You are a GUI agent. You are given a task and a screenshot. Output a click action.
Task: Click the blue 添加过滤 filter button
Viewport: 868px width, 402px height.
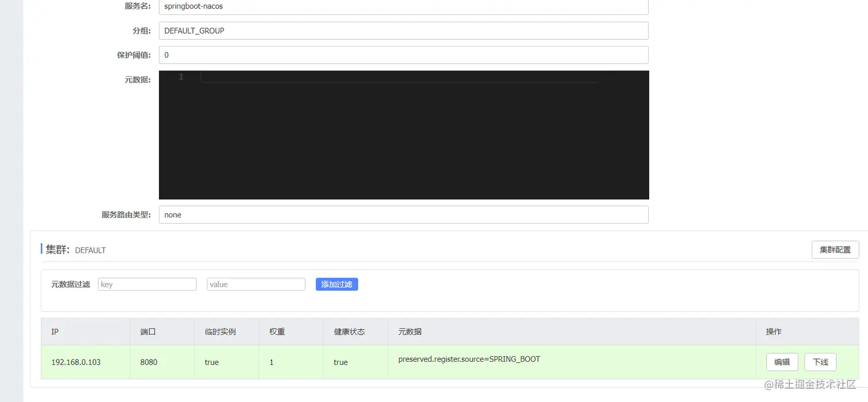336,284
